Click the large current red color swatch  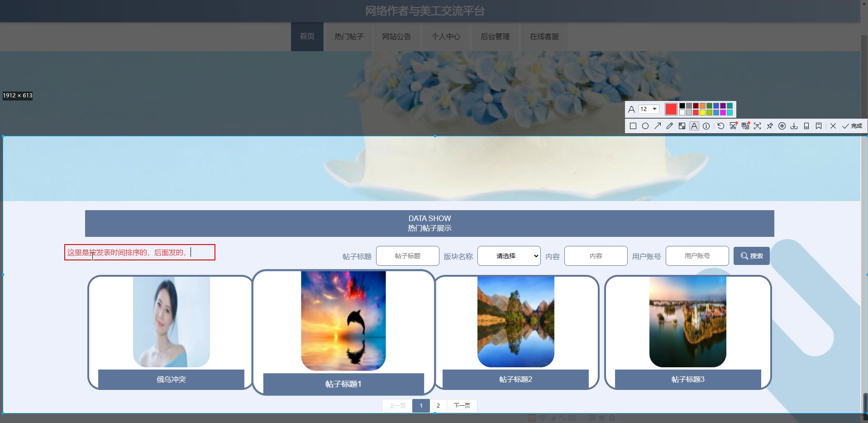pyautogui.click(x=671, y=109)
